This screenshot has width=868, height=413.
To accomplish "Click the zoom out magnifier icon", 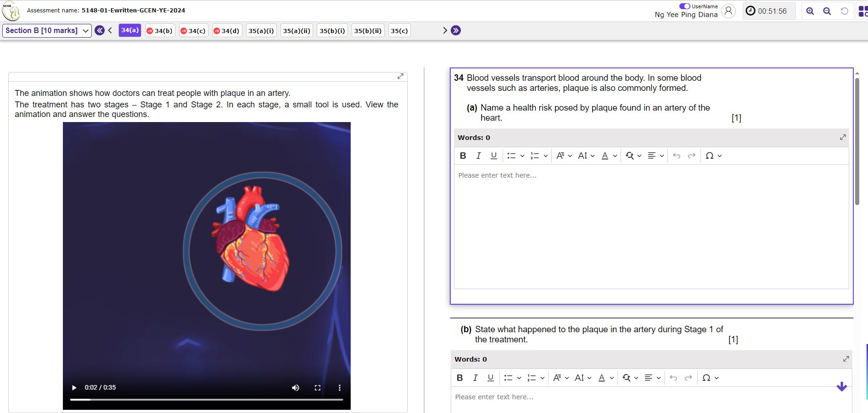I will tap(827, 11).
